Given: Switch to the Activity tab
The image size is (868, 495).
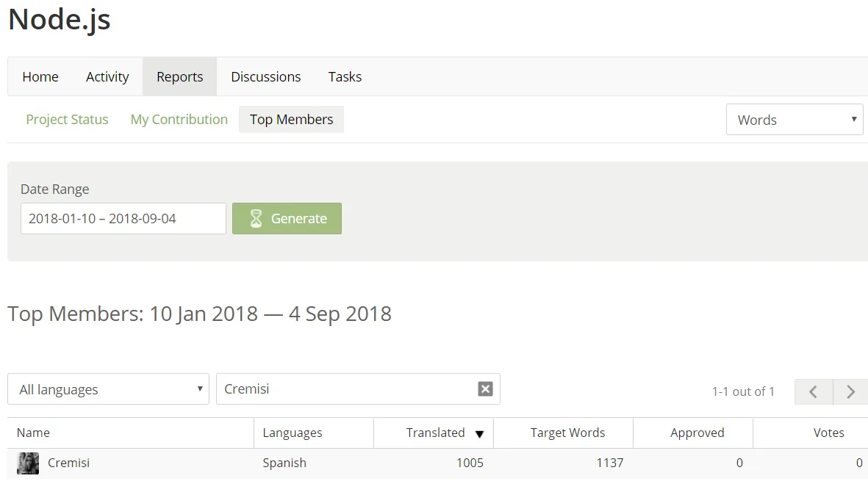Looking at the screenshot, I should [107, 77].
